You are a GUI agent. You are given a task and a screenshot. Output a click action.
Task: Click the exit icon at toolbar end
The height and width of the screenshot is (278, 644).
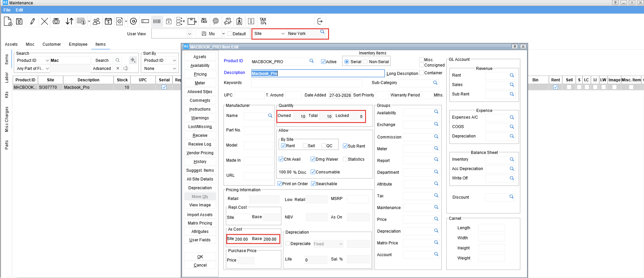click(x=320, y=22)
